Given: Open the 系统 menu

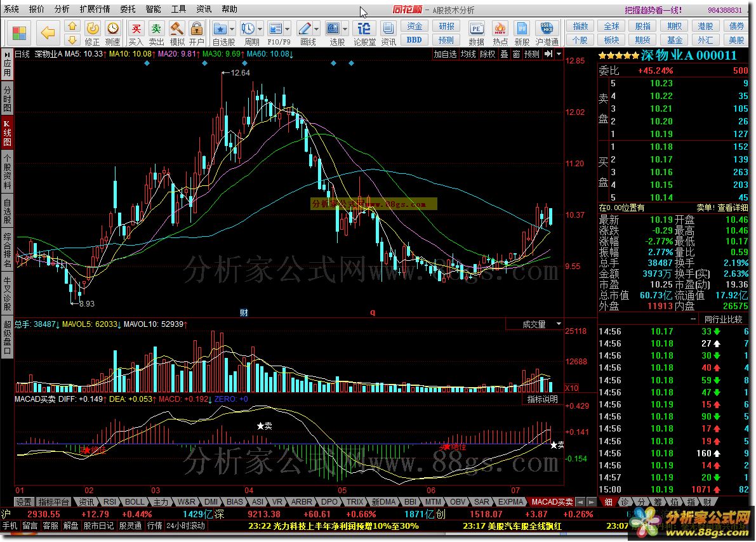Looking at the screenshot, I should [x=11, y=9].
